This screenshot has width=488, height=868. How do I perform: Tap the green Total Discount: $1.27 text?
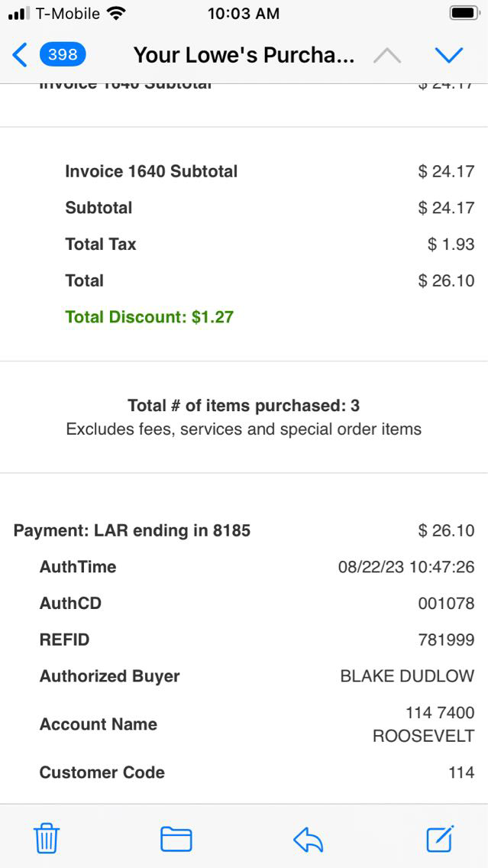(149, 317)
